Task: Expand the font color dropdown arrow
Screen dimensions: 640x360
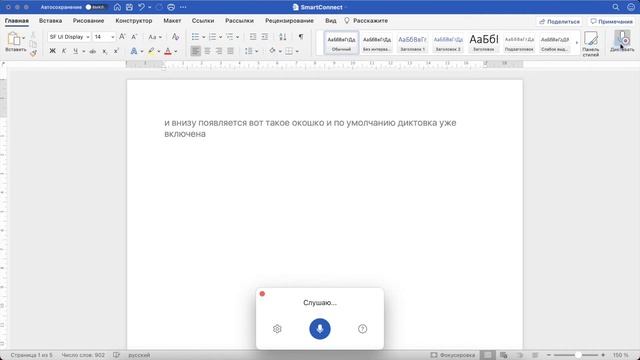Action: (176, 51)
